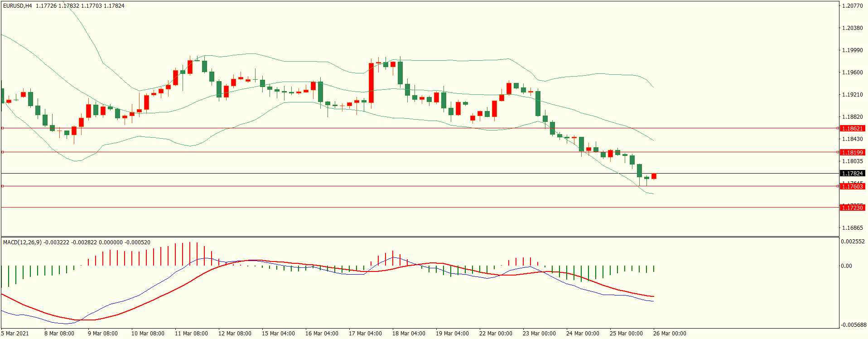Click the MACD -0.005688 scale value
868x339 pixels.
point(853,325)
